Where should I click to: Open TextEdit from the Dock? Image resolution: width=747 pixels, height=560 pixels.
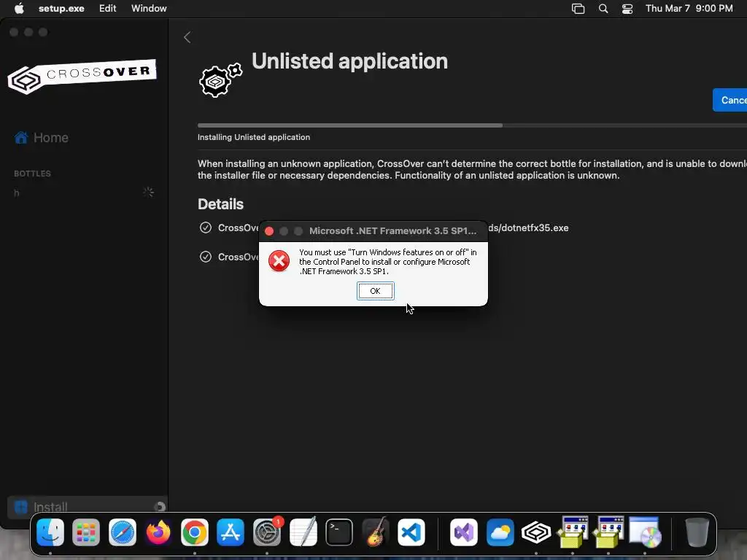click(303, 532)
